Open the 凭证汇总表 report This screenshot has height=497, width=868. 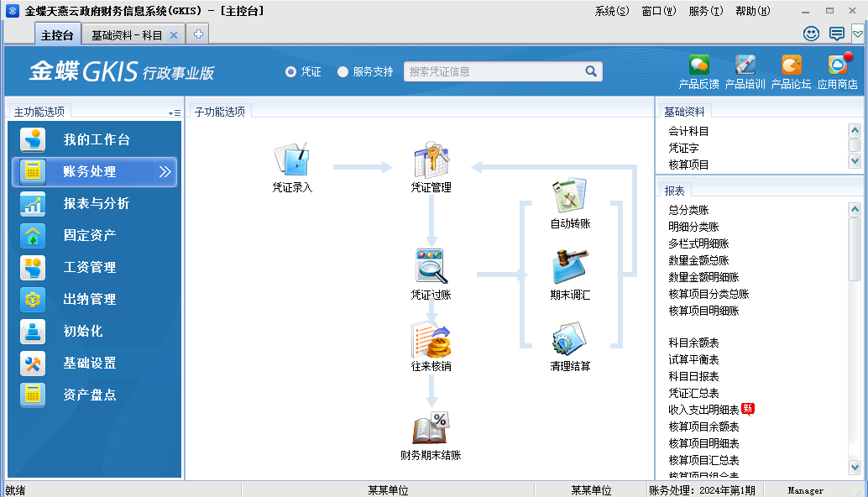click(693, 393)
